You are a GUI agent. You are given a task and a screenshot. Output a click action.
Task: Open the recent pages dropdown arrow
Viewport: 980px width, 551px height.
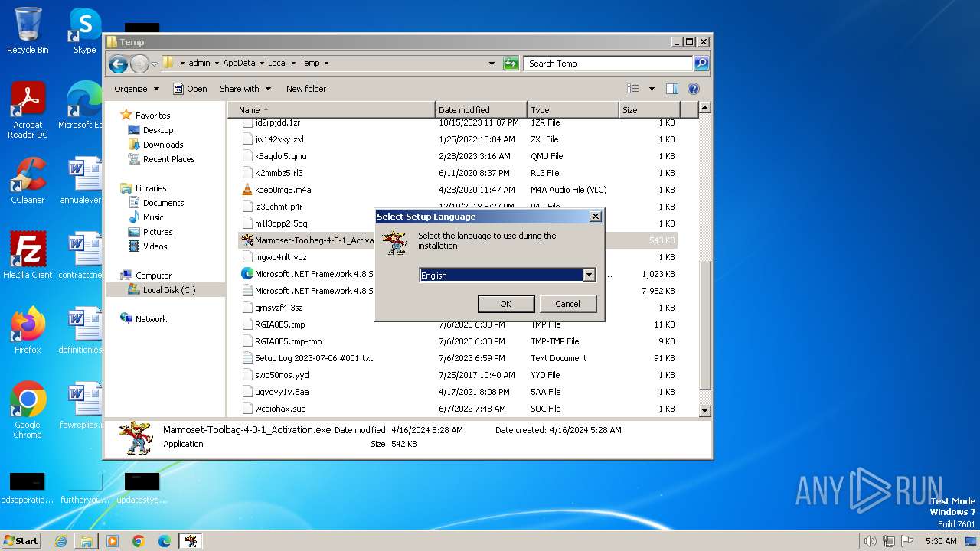[x=154, y=64]
